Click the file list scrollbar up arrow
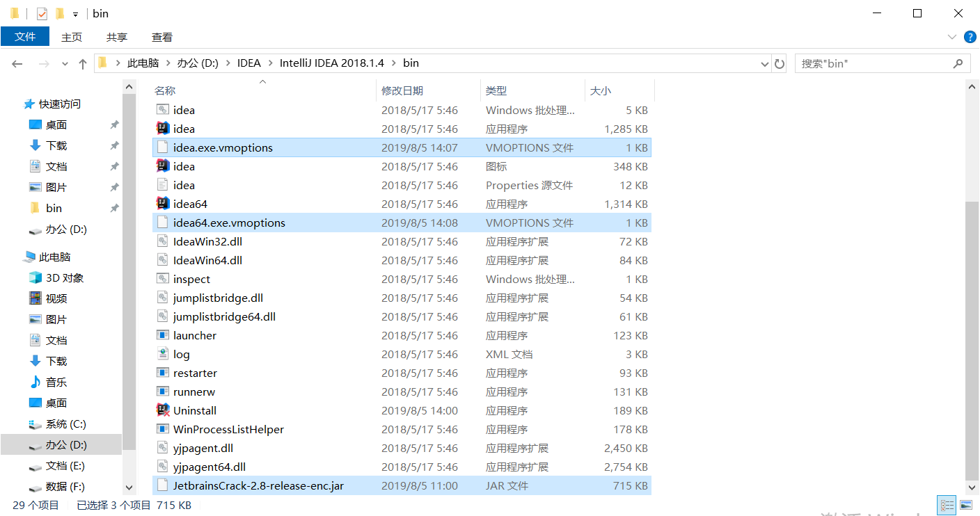The image size is (980, 516). click(972, 86)
